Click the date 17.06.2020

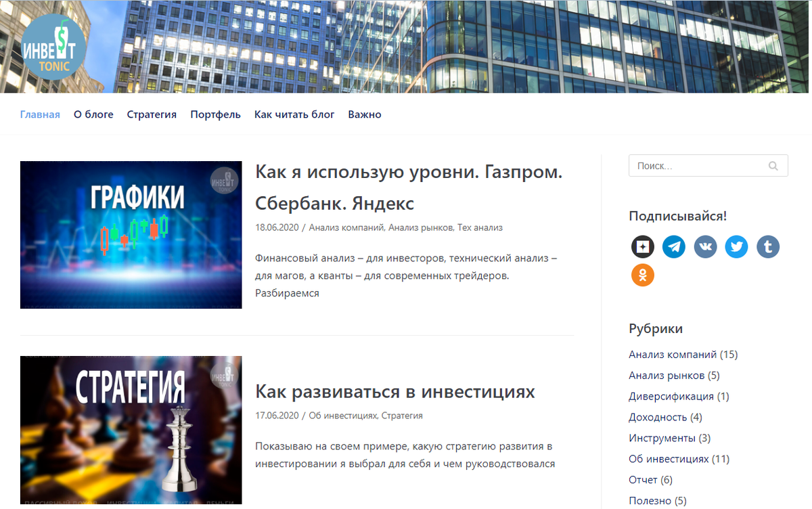pos(277,416)
